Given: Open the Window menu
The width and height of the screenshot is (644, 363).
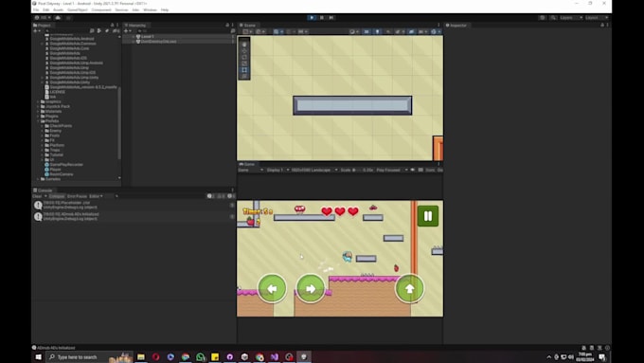Looking at the screenshot, I should coord(150,9).
